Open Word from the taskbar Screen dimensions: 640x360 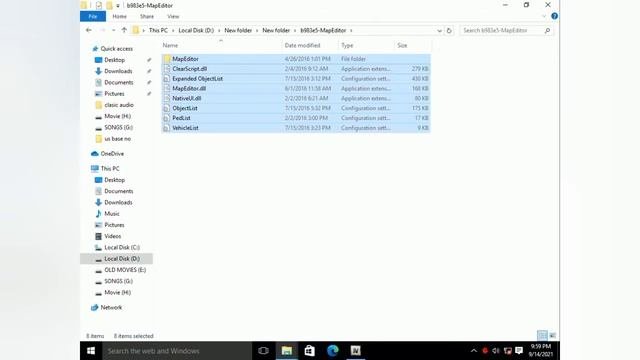click(x=356, y=351)
